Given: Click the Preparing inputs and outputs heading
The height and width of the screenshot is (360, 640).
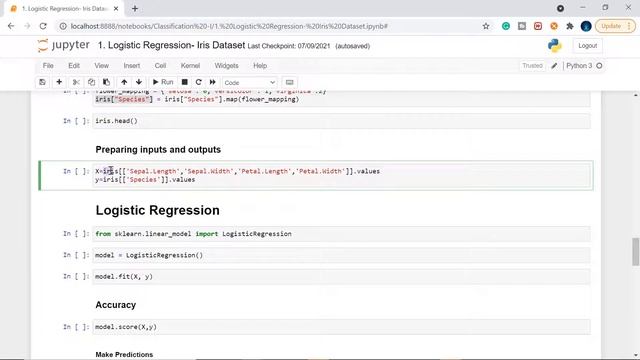Looking at the screenshot, I should pyautogui.click(x=158, y=149).
